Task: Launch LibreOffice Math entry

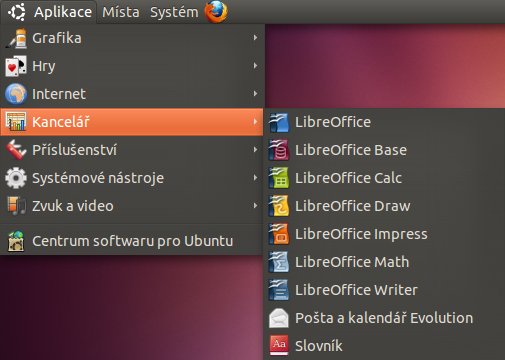Action: click(352, 262)
